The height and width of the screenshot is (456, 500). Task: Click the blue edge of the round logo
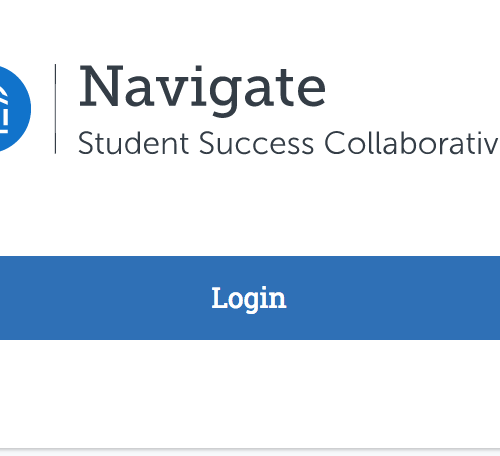pos(26,109)
